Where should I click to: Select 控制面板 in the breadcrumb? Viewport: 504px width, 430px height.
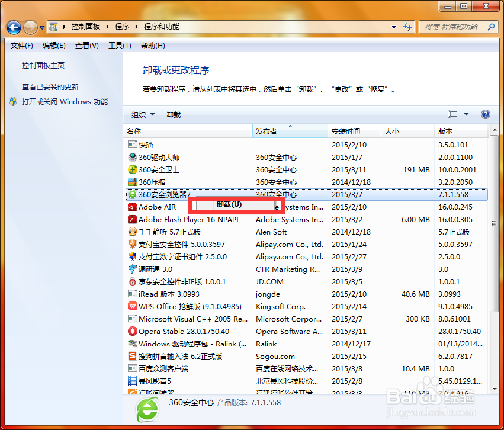(x=86, y=27)
